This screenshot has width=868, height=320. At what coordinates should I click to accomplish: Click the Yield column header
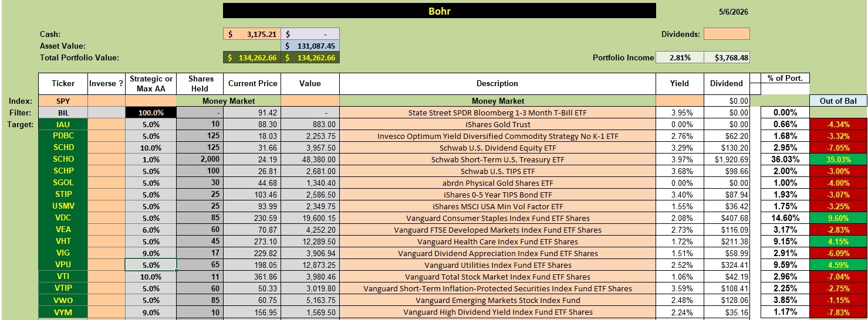click(680, 84)
